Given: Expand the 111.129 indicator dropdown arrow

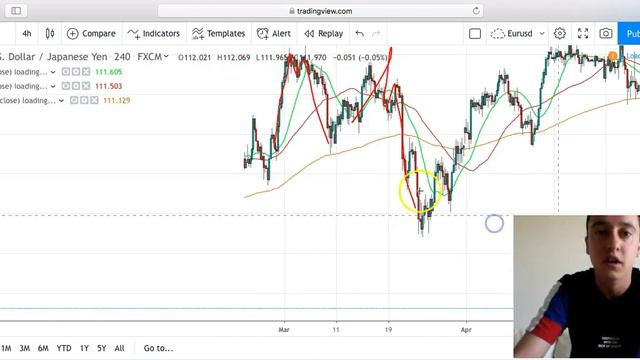Looking at the screenshot, I should (61, 100).
